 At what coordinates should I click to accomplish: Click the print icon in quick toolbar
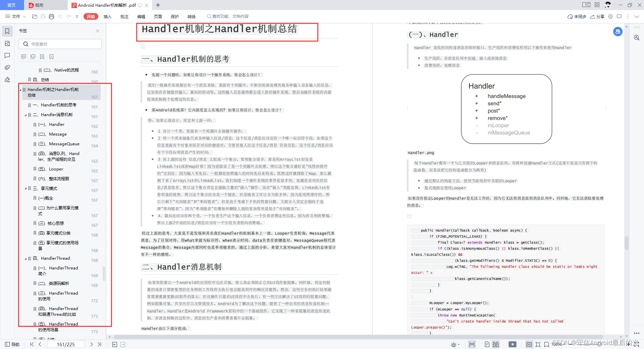click(51, 16)
